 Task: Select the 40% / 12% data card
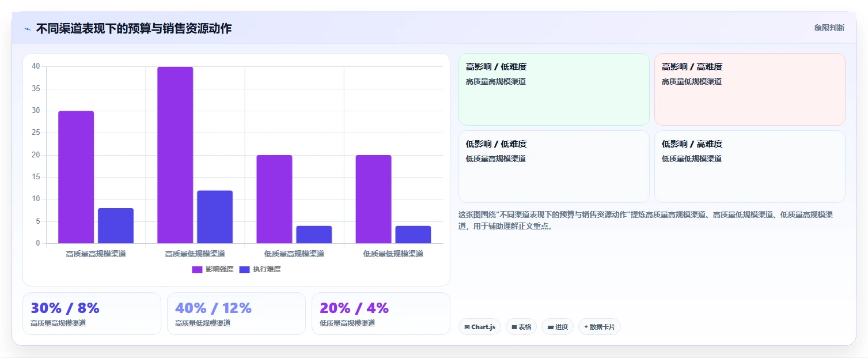click(236, 314)
